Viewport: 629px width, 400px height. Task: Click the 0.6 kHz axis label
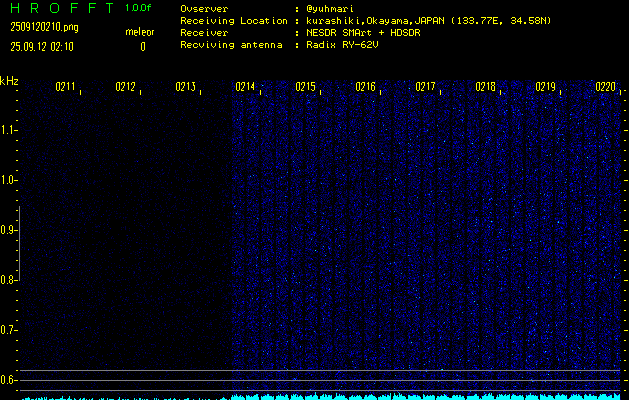click(x=8, y=380)
